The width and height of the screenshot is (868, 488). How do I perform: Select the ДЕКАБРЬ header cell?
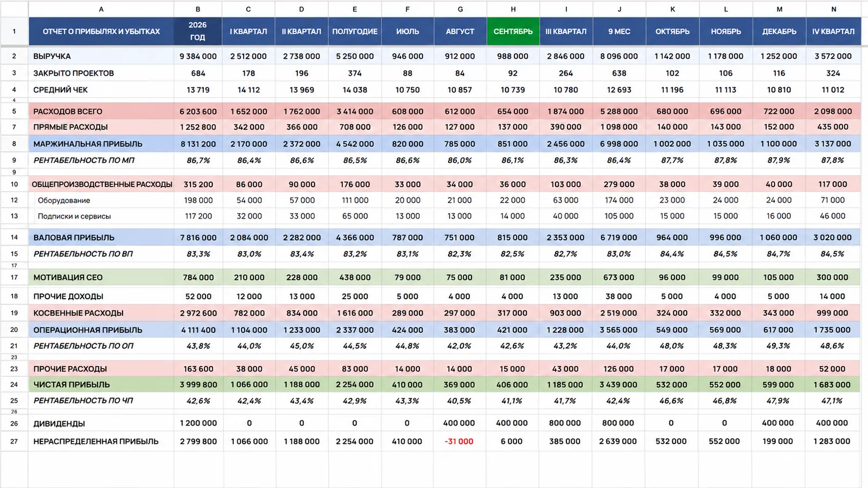pos(779,31)
